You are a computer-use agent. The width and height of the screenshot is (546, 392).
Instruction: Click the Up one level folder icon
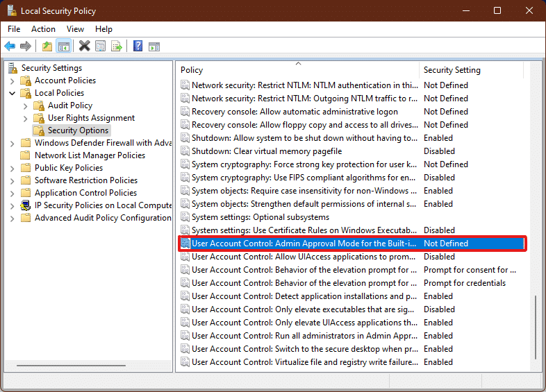coord(47,46)
